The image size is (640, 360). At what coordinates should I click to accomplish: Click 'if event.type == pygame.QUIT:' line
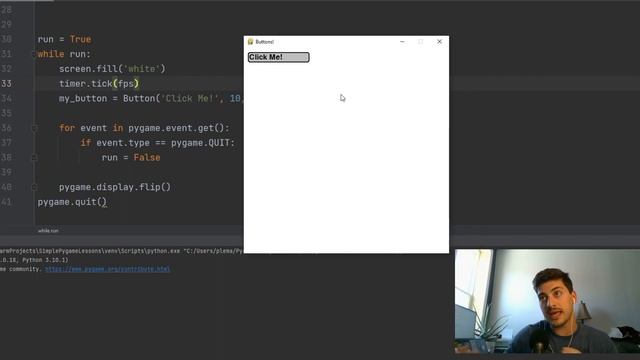click(158, 143)
